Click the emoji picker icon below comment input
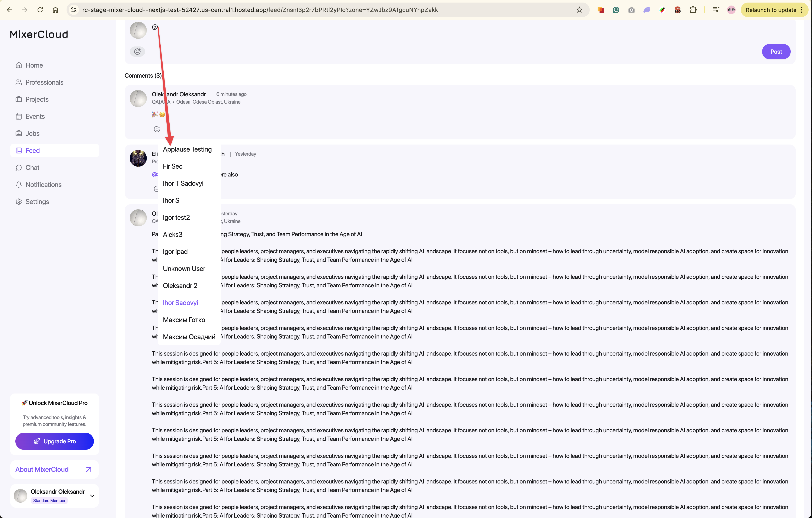The height and width of the screenshot is (518, 812). [x=137, y=52]
